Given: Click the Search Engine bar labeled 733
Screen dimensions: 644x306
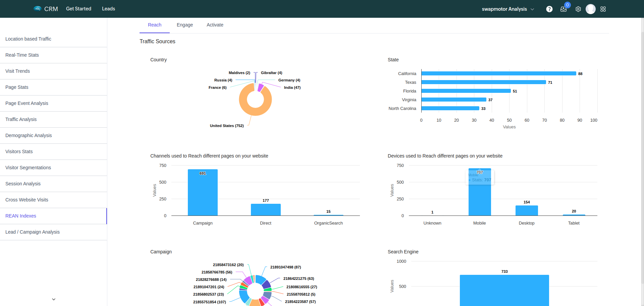Looking at the screenshot, I should click(x=504, y=290).
